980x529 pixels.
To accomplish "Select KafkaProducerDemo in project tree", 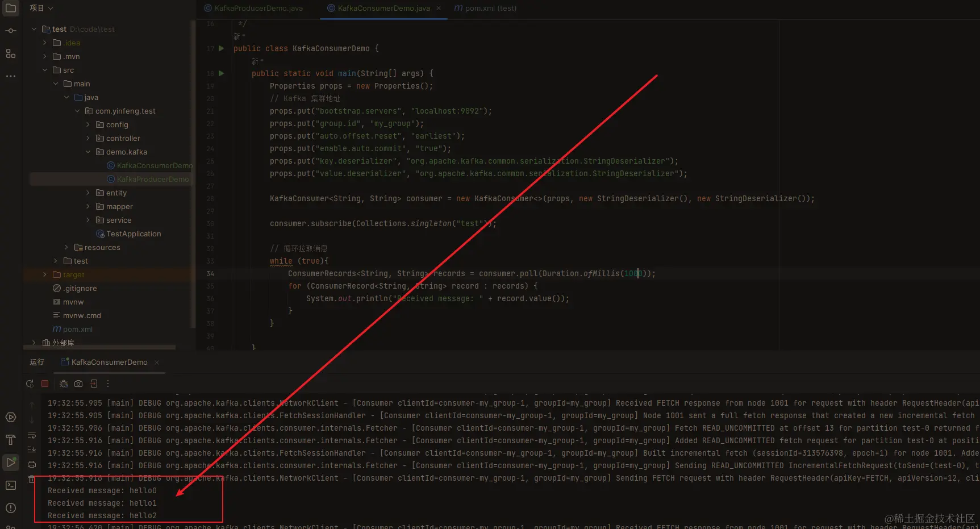I will tap(148, 179).
